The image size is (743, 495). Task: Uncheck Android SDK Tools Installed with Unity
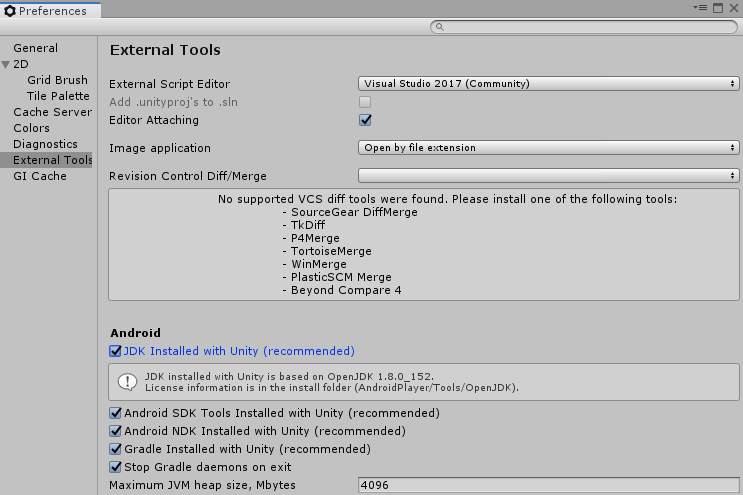click(x=115, y=413)
